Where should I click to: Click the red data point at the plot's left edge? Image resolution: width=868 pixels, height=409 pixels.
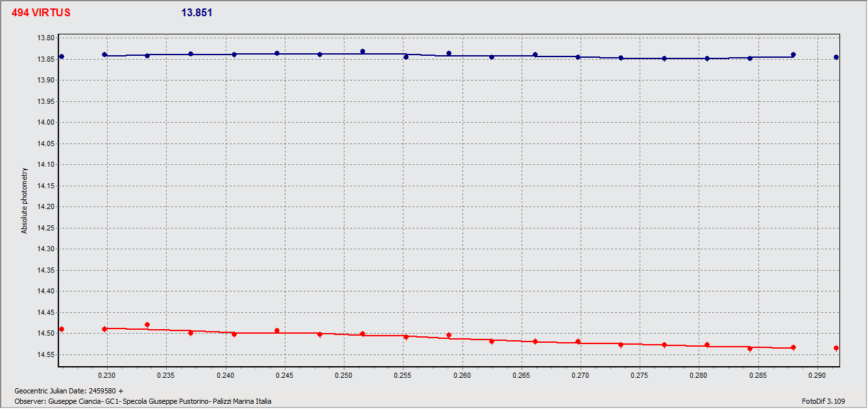click(x=62, y=329)
